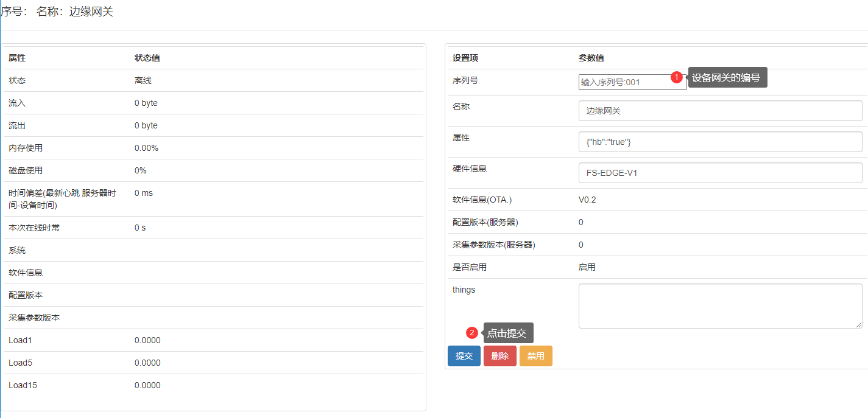Click the 属性 field with hb JSON
The height and width of the screenshot is (418, 868).
click(x=720, y=142)
